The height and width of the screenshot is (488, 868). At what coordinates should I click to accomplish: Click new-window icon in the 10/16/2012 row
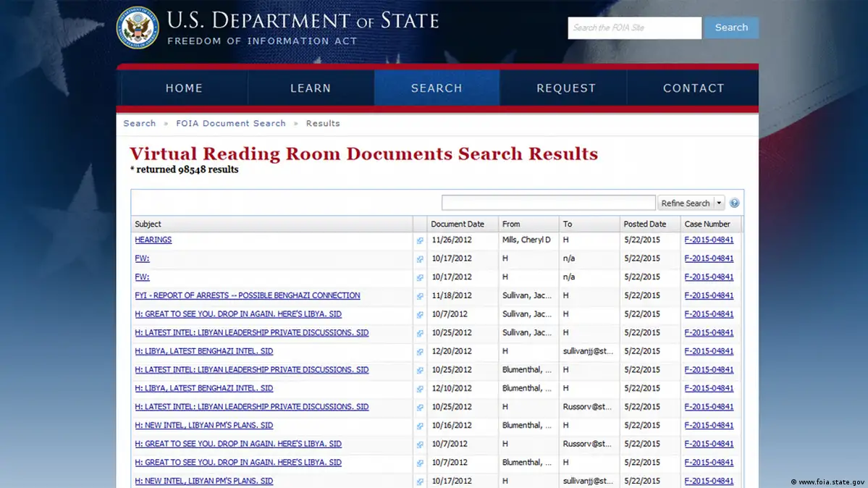coord(420,426)
